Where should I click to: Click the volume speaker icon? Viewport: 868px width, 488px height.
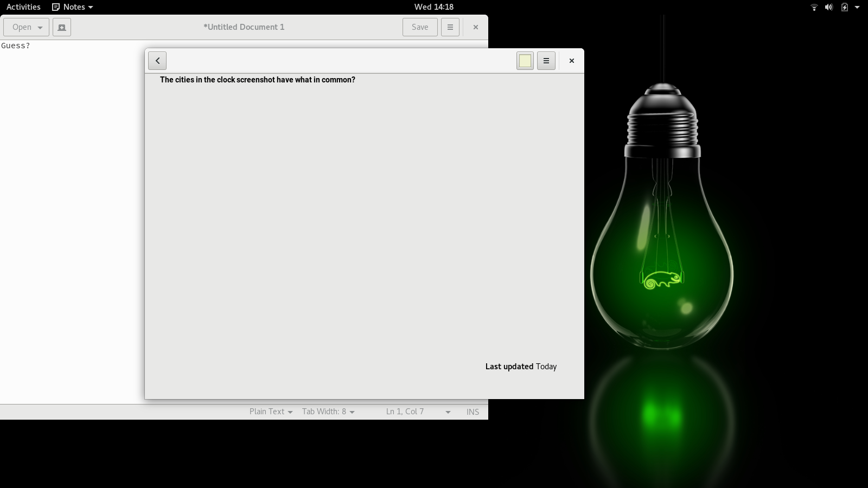[828, 7]
